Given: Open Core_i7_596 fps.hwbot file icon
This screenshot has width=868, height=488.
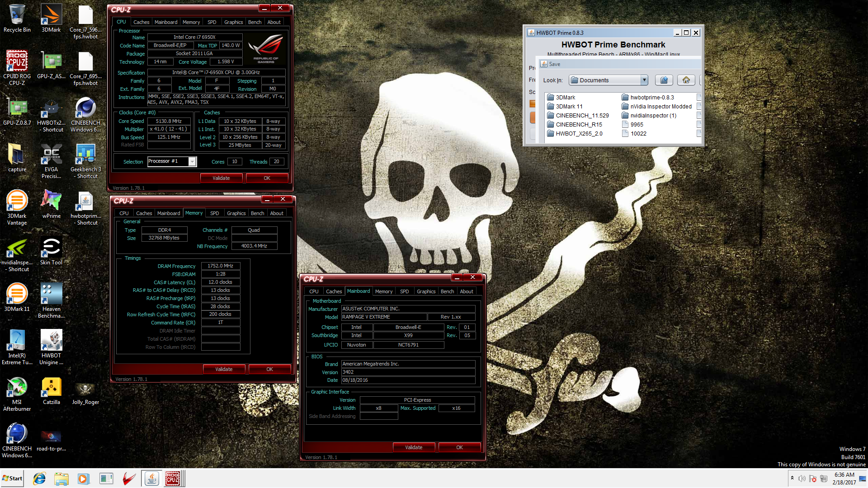Looking at the screenshot, I should pyautogui.click(x=85, y=22).
